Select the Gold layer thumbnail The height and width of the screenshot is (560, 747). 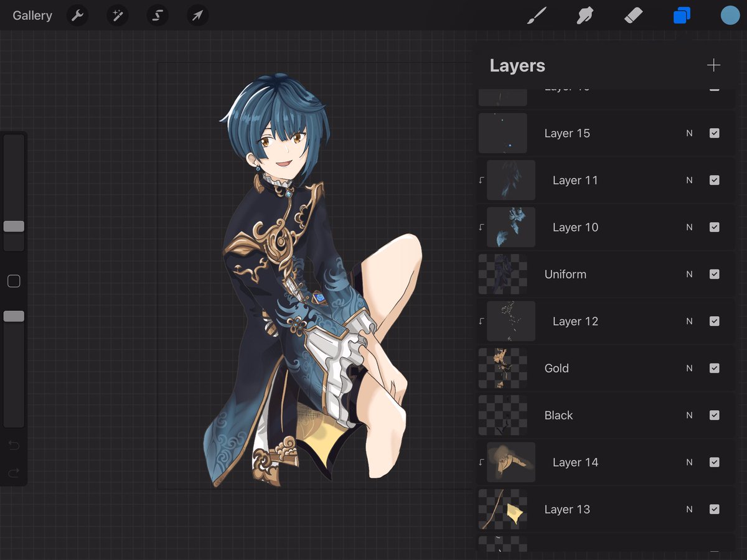(503, 368)
